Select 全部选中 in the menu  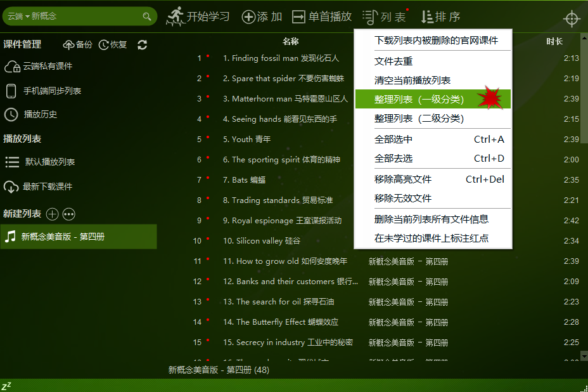[x=393, y=140]
